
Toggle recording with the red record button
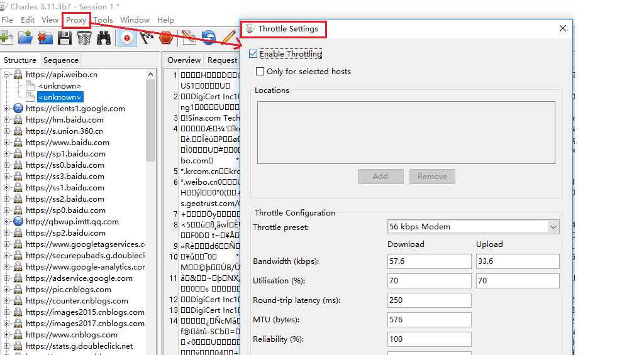pos(127,38)
